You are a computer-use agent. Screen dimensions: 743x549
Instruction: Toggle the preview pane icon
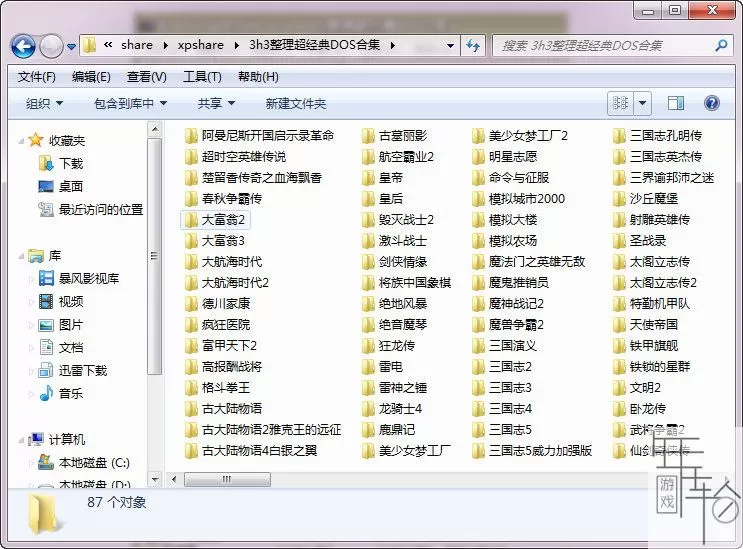point(676,103)
